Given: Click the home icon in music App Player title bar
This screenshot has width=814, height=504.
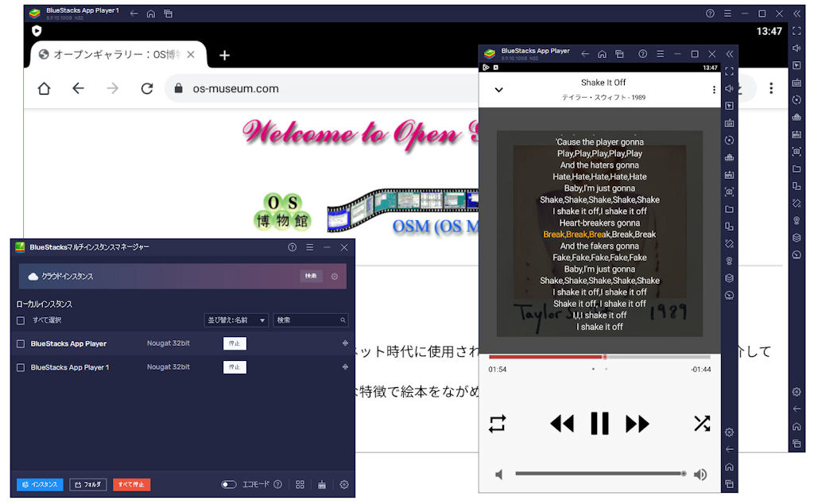Looking at the screenshot, I should [603, 54].
